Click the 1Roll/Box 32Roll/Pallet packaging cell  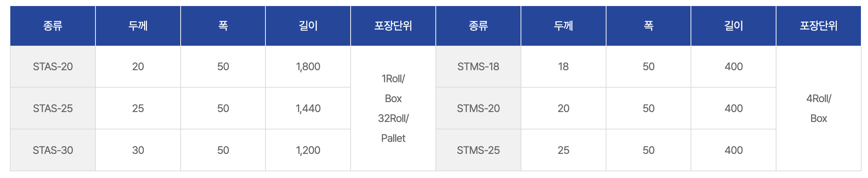pyautogui.click(x=393, y=109)
